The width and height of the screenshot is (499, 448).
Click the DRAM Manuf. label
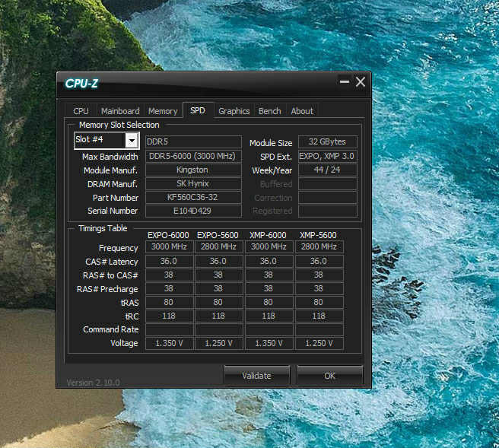coord(113,184)
